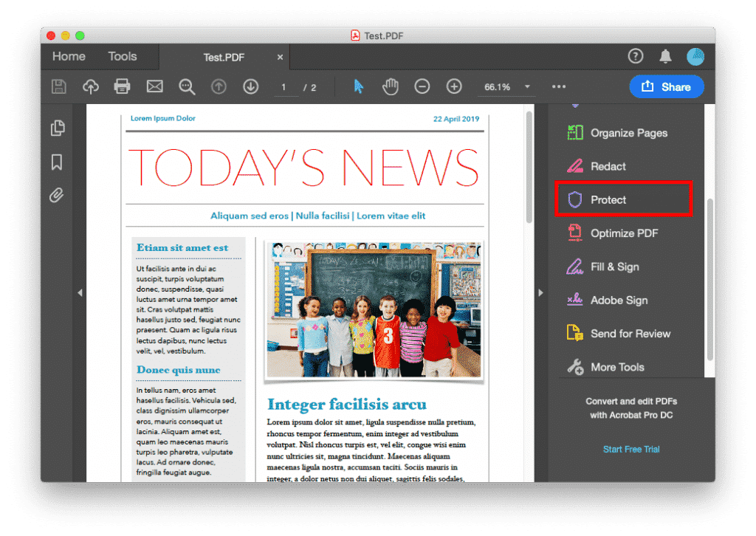Click the More Tools wrench icon
This screenshot has width=756, height=536.
(574, 367)
